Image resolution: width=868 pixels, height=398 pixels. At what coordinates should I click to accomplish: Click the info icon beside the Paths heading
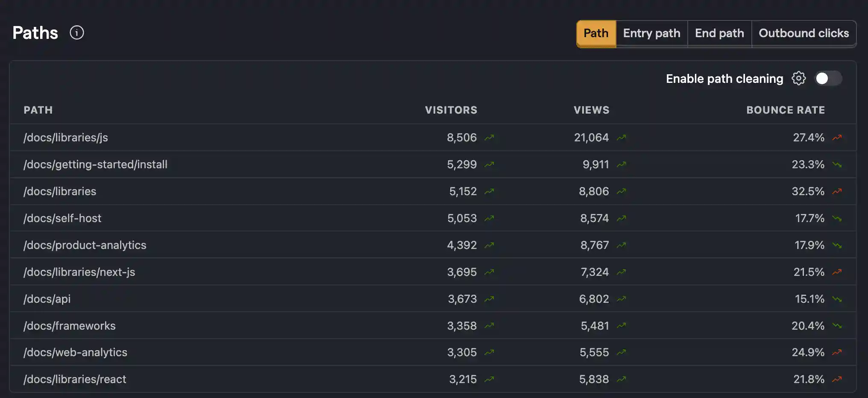tap(77, 32)
